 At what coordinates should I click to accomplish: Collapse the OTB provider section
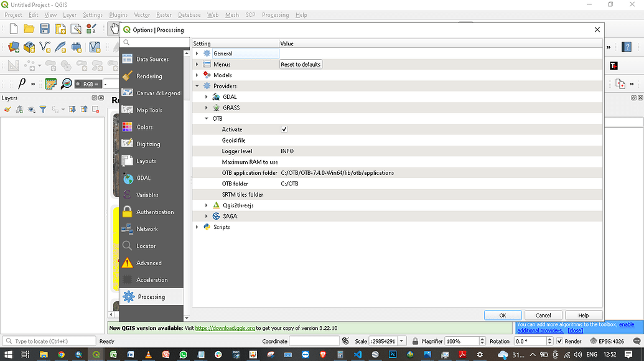click(207, 118)
